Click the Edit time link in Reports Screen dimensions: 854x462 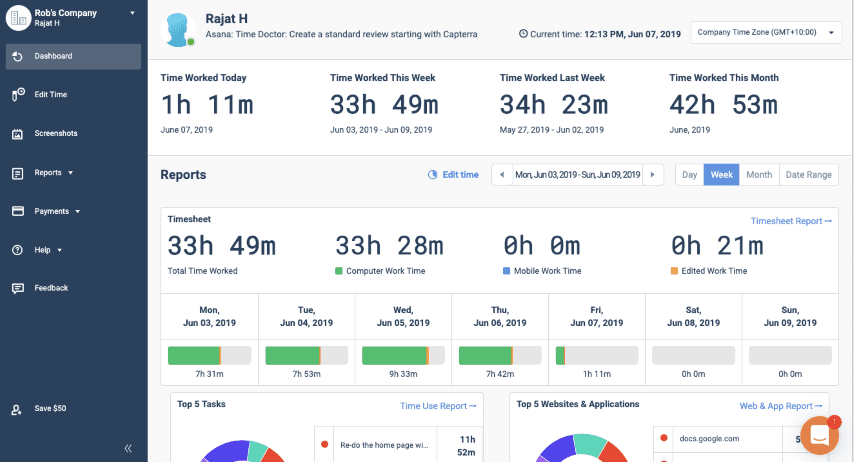[453, 175]
